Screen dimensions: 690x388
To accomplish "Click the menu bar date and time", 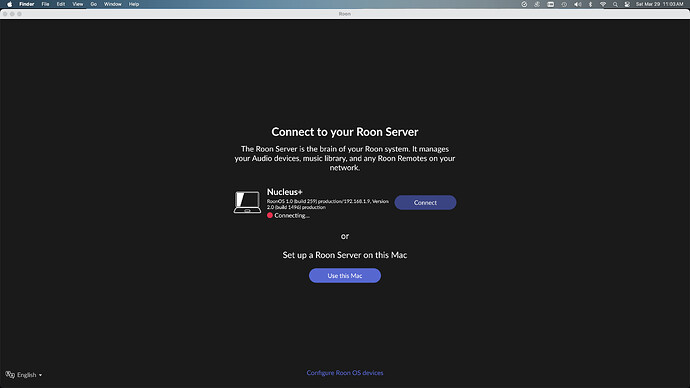I will click(x=659, y=4).
